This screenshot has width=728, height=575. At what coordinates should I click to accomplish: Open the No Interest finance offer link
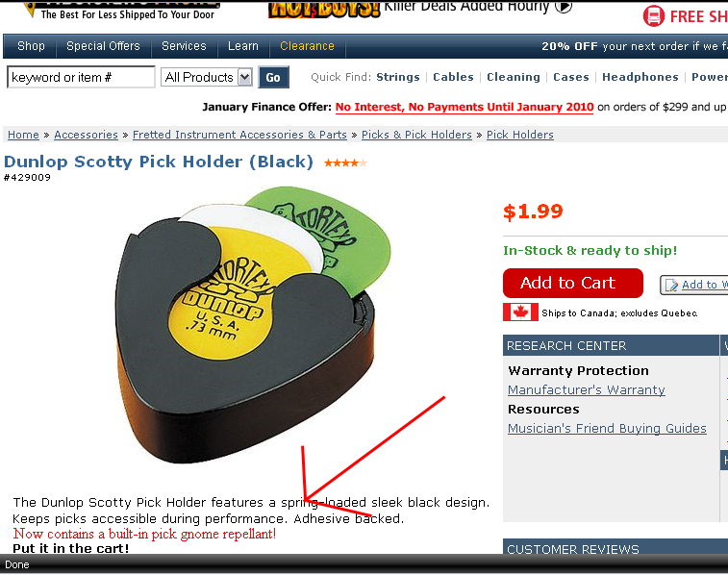point(464,107)
